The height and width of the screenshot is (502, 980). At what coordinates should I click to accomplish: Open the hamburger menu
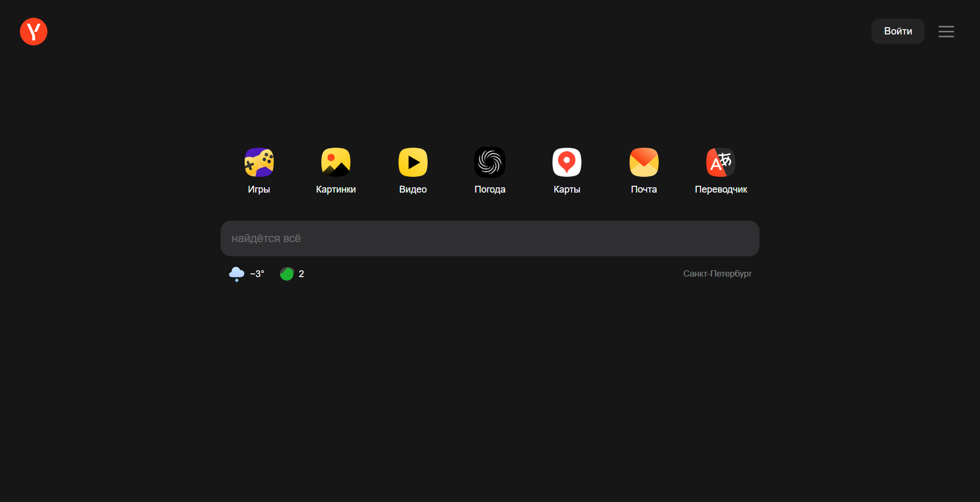pyautogui.click(x=946, y=31)
